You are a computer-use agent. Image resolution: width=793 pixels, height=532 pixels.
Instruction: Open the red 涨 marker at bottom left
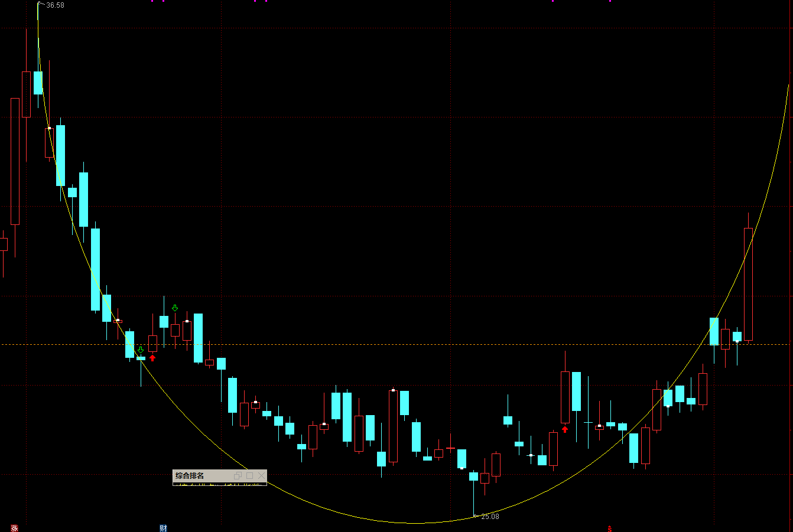(14, 528)
